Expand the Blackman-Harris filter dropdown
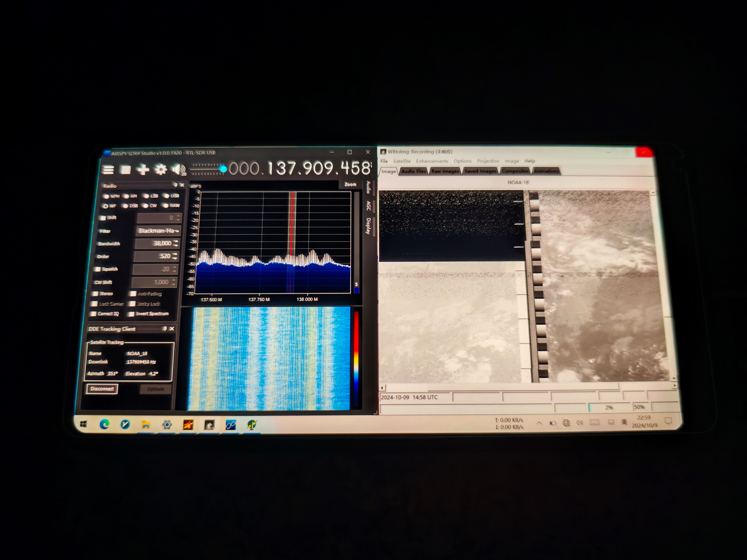747x560 pixels. pyautogui.click(x=177, y=231)
